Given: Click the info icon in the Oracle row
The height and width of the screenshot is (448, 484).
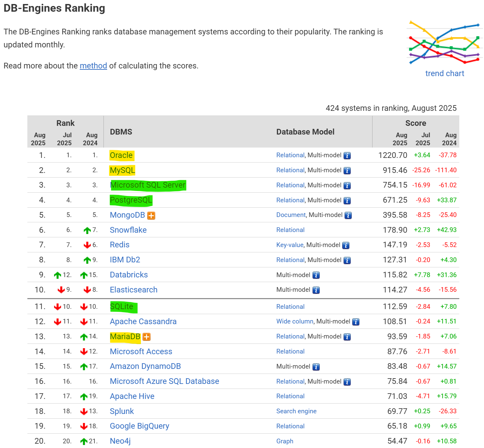Looking at the screenshot, I should point(347,156).
